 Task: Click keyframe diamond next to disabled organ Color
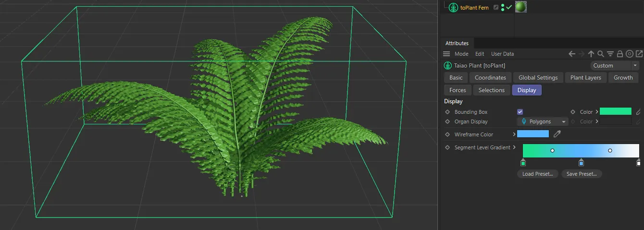point(573,121)
